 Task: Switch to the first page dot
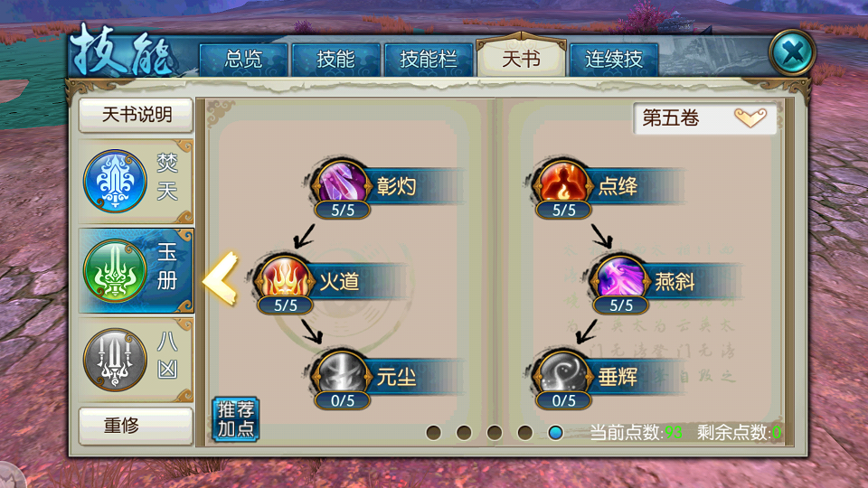click(433, 432)
